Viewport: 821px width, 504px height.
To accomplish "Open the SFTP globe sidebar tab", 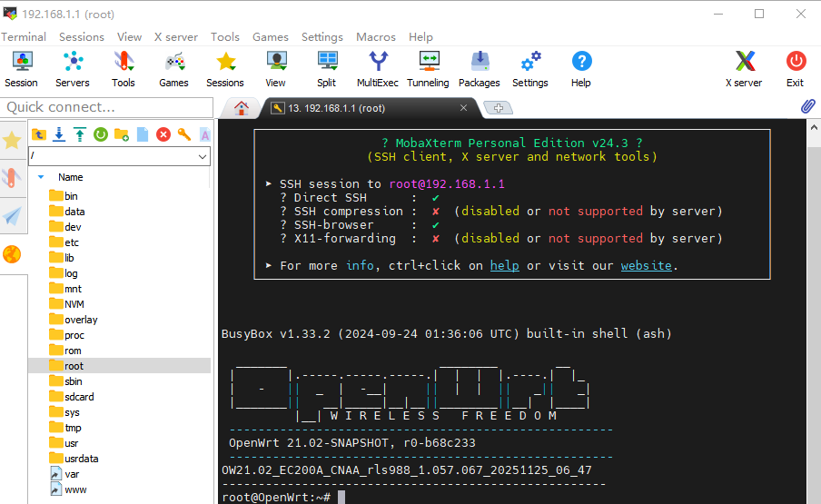I will [x=12, y=254].
